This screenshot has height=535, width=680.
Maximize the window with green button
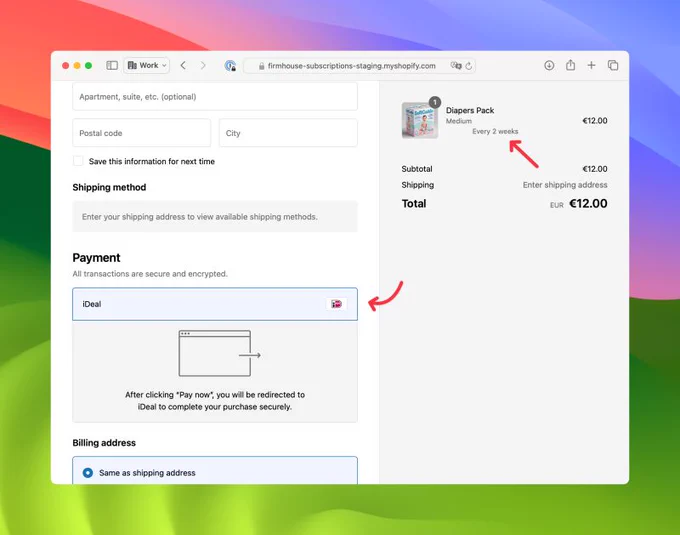(x=88, y=65)
